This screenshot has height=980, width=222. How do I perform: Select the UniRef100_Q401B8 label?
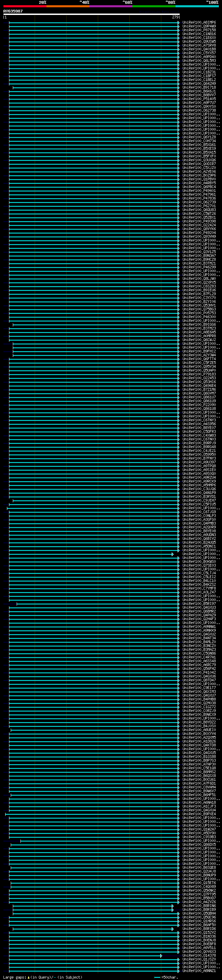tap(199, 49)
